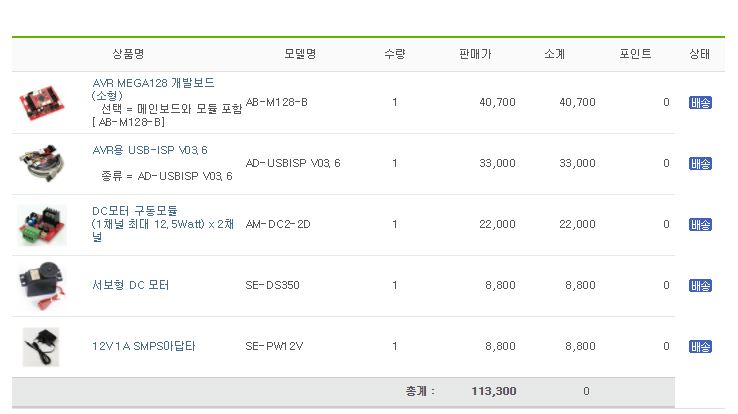This screenshot has height=414, width=738.
Task: Click 배송 status badge for SE-PW12V
Action: [700, 347]
